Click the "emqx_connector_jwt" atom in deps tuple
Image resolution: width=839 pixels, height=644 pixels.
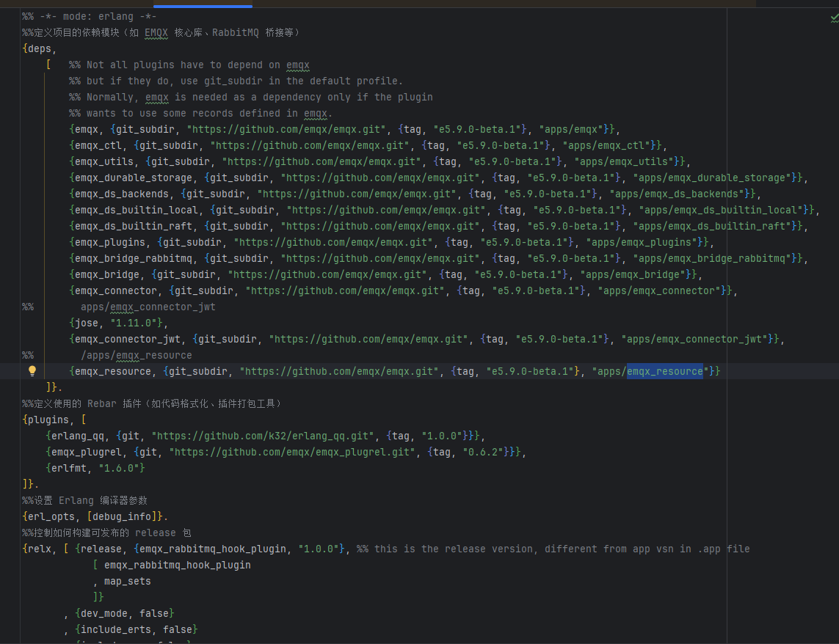click(127, 339)
